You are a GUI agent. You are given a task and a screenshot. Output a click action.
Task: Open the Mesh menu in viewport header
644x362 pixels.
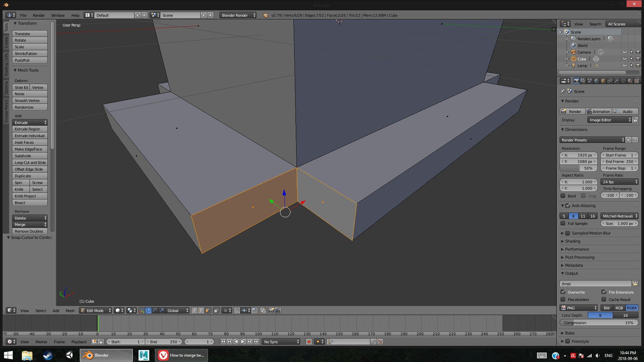click(70, 311)
